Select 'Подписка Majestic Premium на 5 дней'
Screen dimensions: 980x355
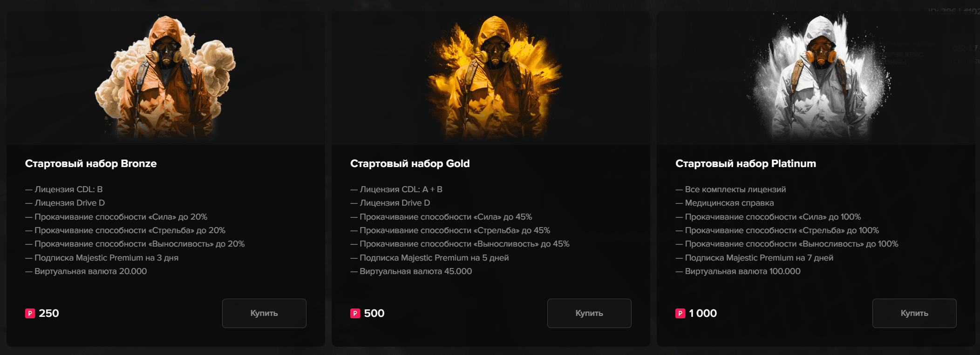(x=429, y=258)
